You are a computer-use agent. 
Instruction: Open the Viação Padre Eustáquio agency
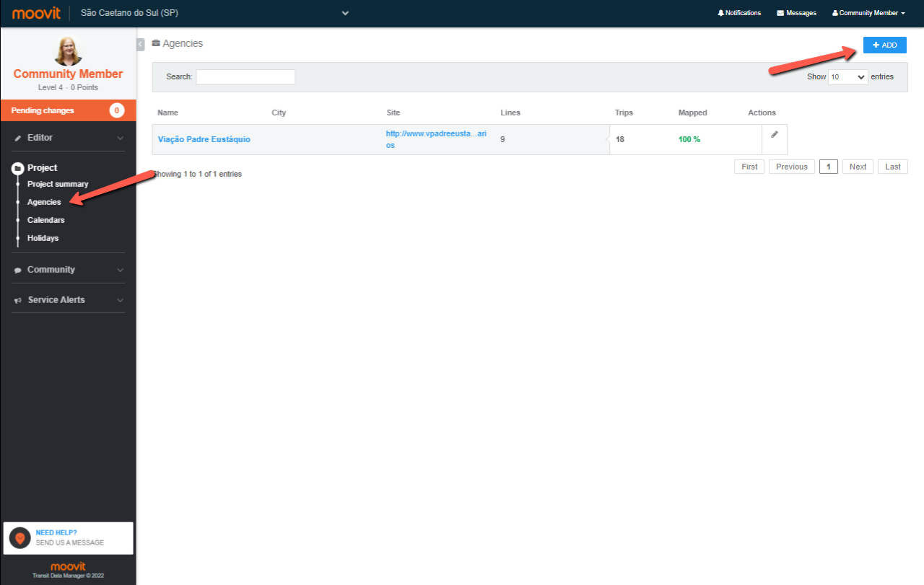click(204, 139)
